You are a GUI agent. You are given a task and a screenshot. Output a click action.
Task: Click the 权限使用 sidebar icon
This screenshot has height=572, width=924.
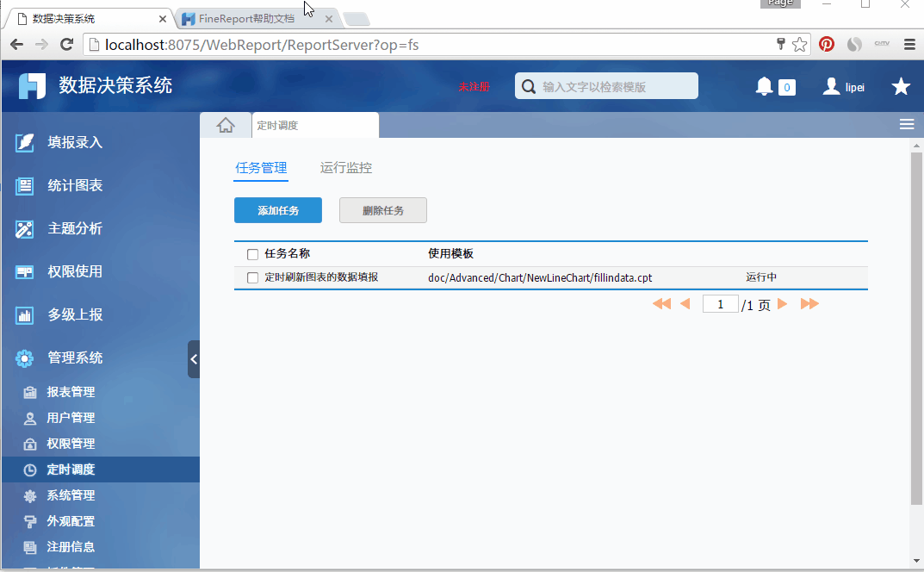(24, 272)
